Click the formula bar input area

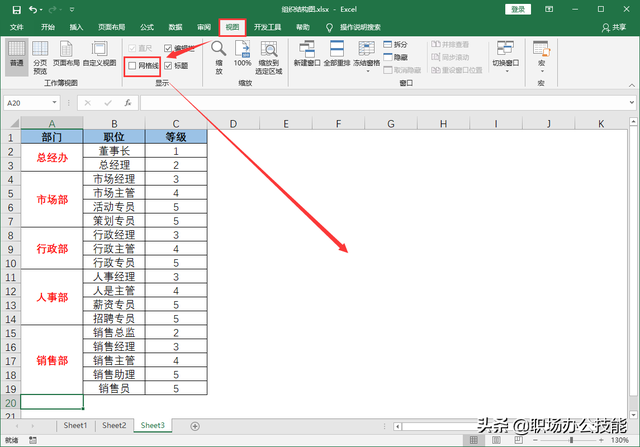pos(384,103)
